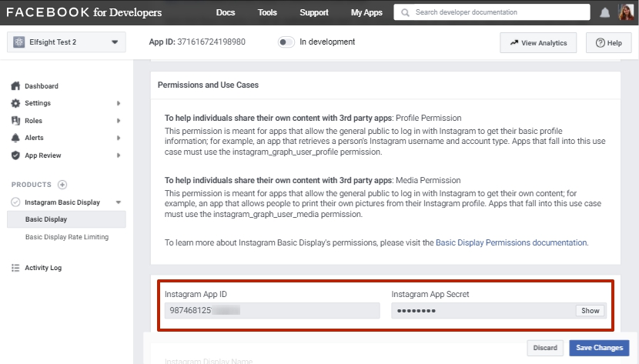The image size is (639, 364).
Task: Click the Activity Log list icon
Action: coord(15,268)
